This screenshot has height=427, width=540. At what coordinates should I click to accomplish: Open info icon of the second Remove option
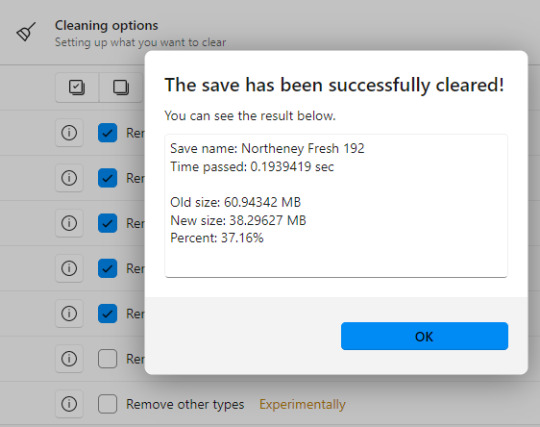tap(69, 178)
